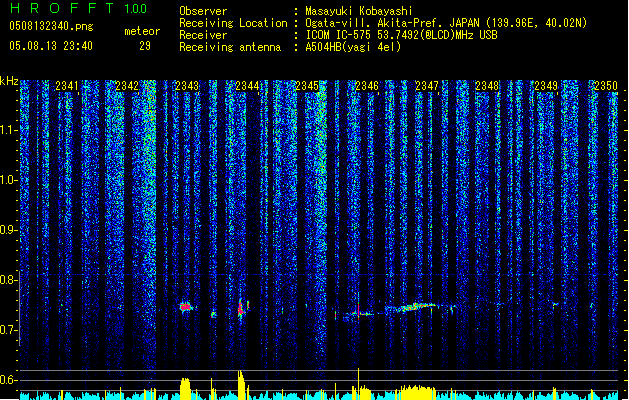Image resolution: width=629 pixels, height=400 pixels.
Task: Click the yellow power bar below 2343
Action: pyautogui.click(x=185, y=388)
